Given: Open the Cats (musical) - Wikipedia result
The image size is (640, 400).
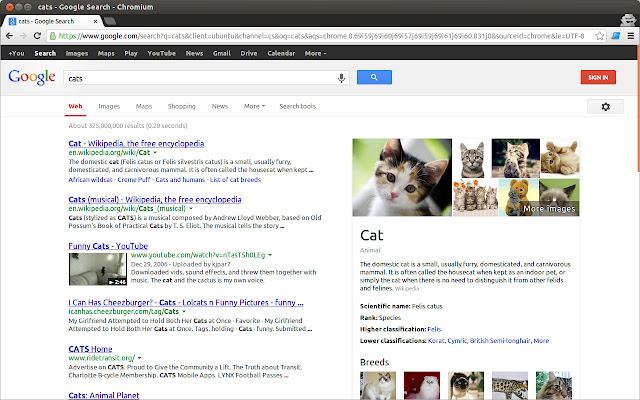Looking at the screenshot, I should (x=155, y=199).
